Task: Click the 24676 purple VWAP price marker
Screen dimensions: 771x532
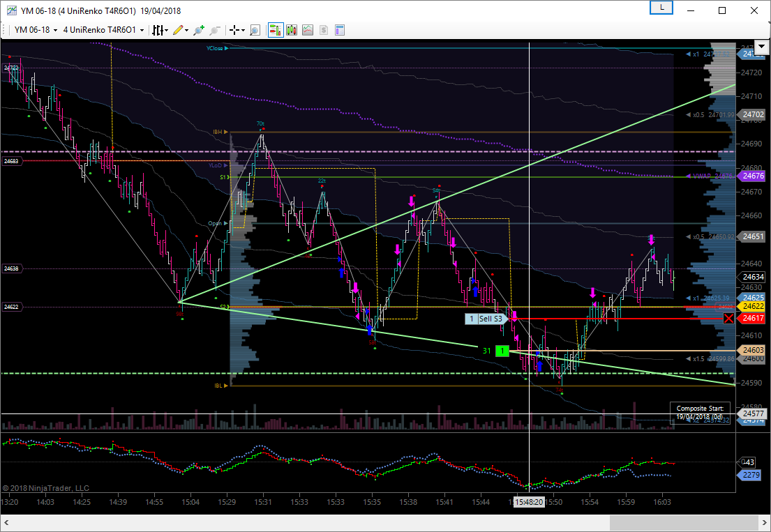Action: pyautogui.click(x=753, y=176)
